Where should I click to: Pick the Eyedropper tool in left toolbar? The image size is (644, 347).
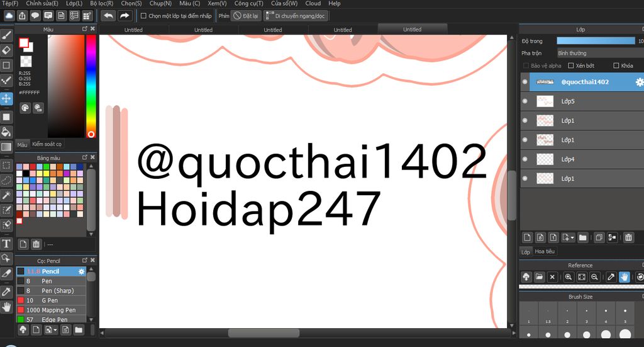coord(6,292)
